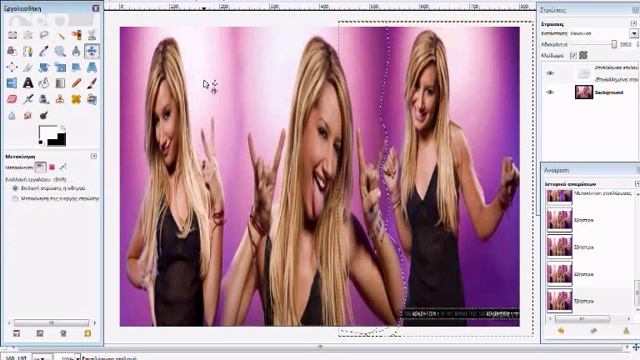Select the Shear tool
Viewport: 640px width, 360px height.
coord(76,67)
